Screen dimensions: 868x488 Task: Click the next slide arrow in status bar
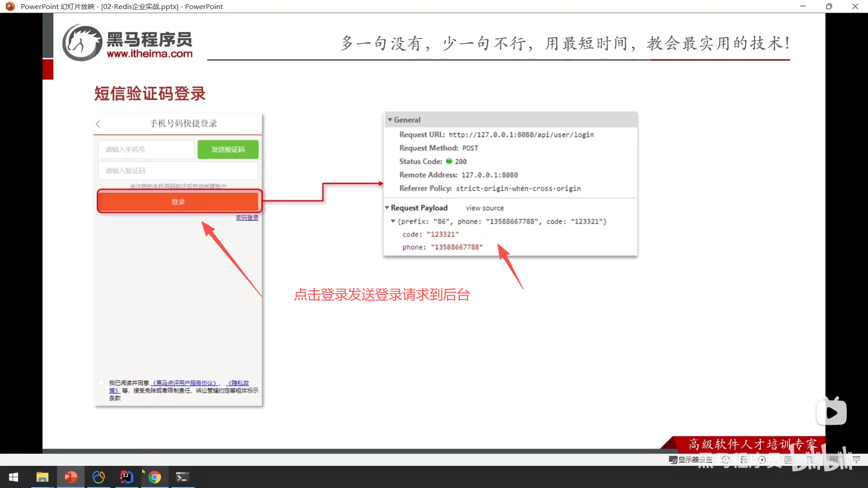click(762, 460)
